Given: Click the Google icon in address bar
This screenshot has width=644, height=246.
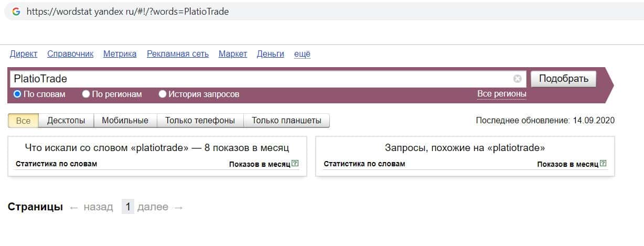Looking at the screenshot, I should [x=16, y=11].
